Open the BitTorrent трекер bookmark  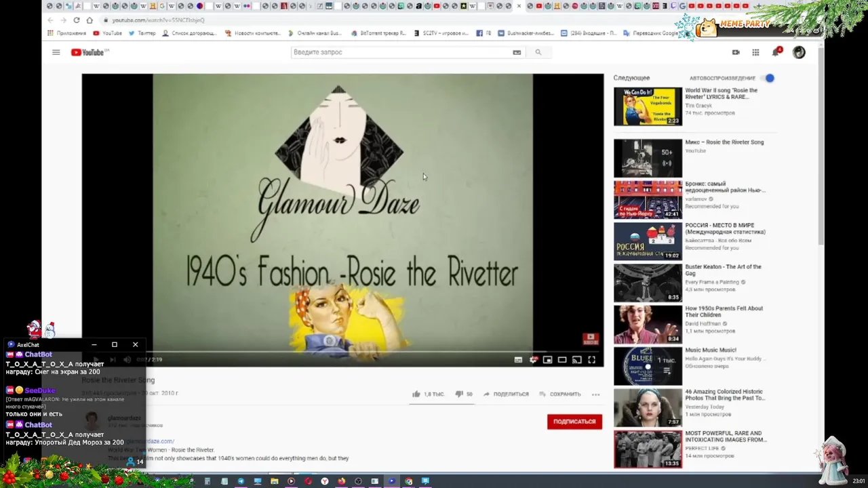378,33
